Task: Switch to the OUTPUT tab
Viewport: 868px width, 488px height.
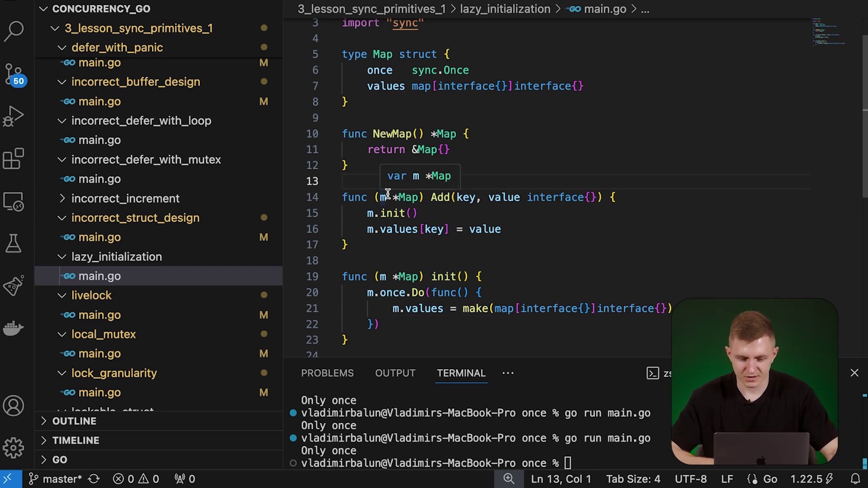Action: pyautogui.click(x=395, y=373)
